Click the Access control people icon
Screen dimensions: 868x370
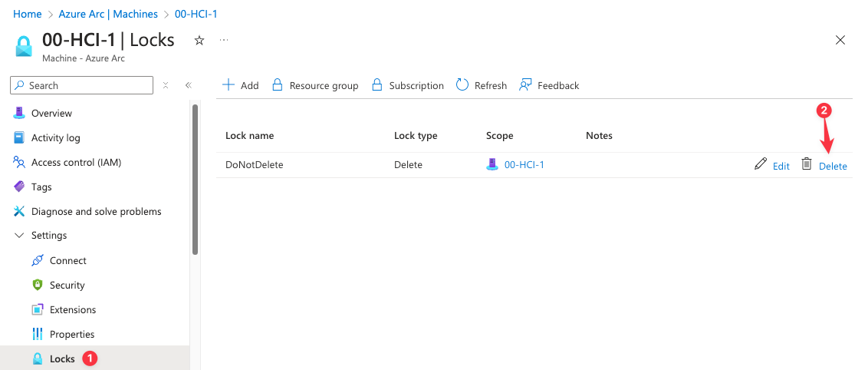point(19,162)
